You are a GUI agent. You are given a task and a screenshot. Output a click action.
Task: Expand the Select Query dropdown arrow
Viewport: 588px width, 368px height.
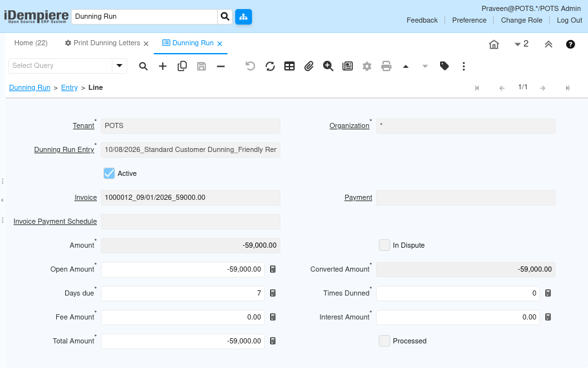(x=120, y=66)
